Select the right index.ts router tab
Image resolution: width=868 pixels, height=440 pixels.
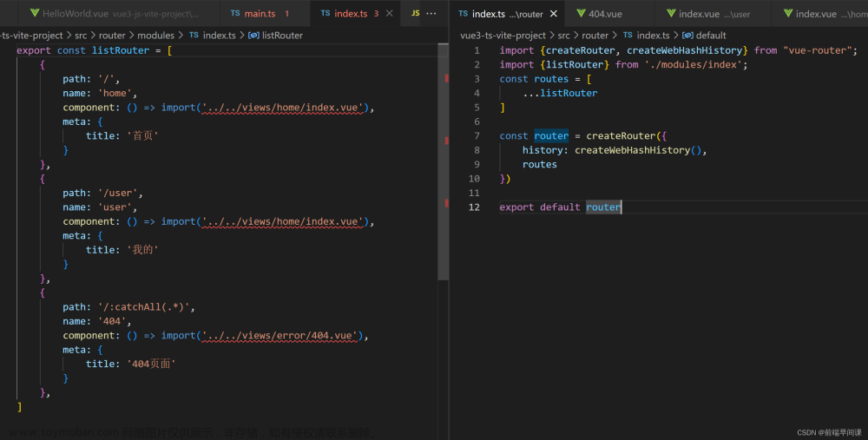pyautogui.click(x=507, y=13)
